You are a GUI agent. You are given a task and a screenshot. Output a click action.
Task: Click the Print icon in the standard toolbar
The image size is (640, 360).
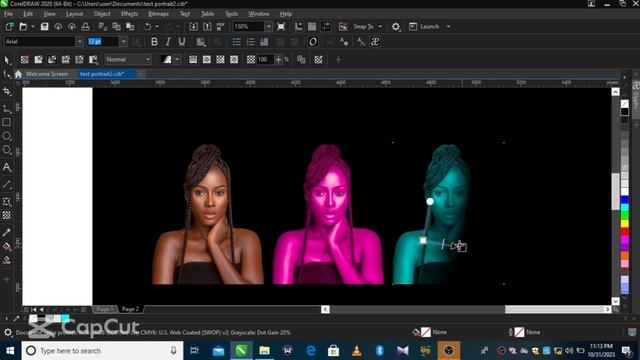pos(85,27)
